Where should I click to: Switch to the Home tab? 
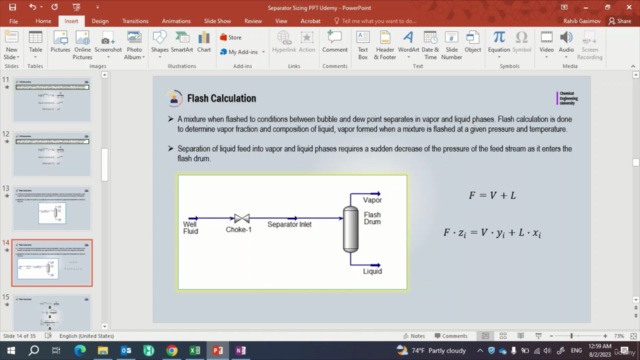tap(43, 21)
